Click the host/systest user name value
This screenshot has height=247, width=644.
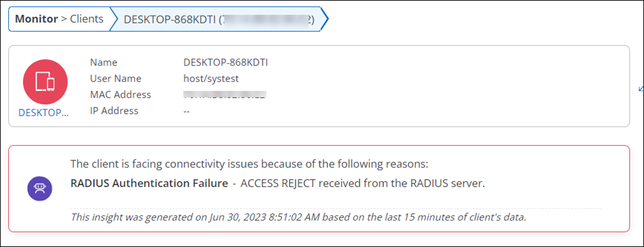[211, 79]
